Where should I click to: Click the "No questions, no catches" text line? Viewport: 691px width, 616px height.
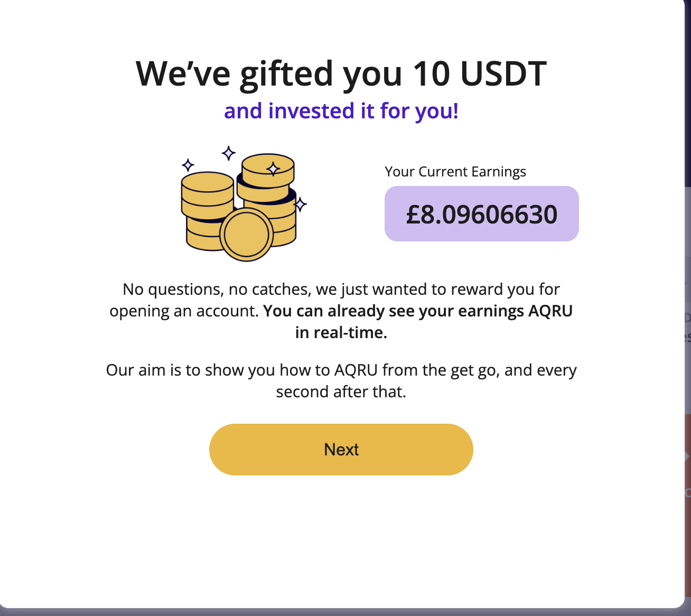[x=341, y=290]
